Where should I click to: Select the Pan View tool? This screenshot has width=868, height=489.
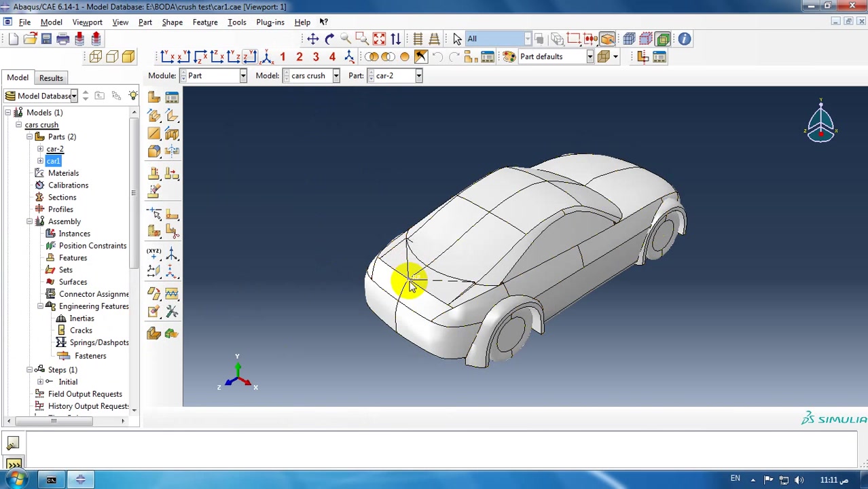(x=312, y=39)
